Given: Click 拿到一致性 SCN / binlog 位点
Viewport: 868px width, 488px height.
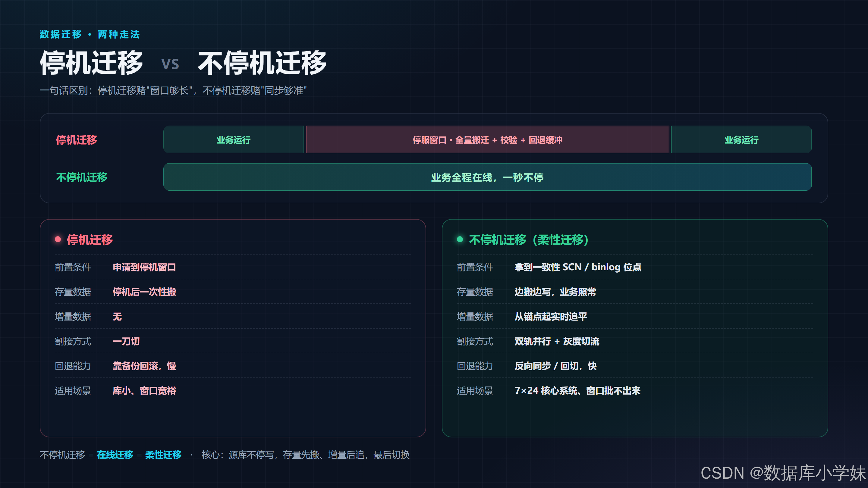Looking at the screenshot, I should tap(578, 267).
